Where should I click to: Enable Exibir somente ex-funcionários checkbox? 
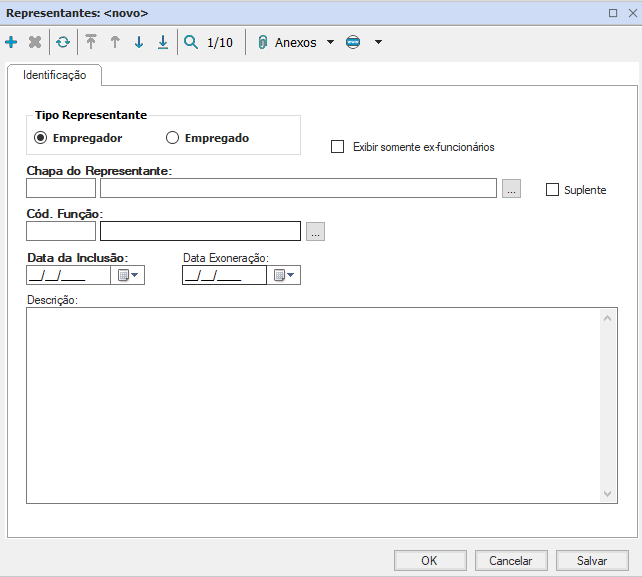[x=338, y=147]
